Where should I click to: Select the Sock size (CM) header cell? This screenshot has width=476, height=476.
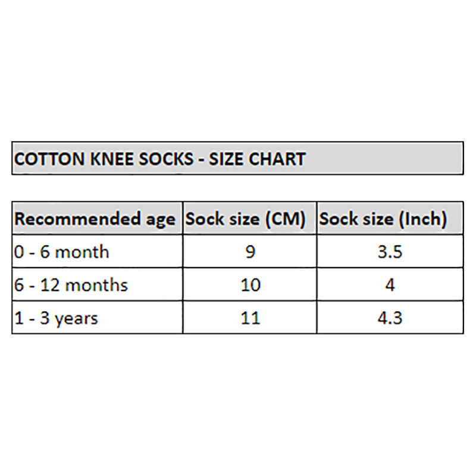pos(250,218)
